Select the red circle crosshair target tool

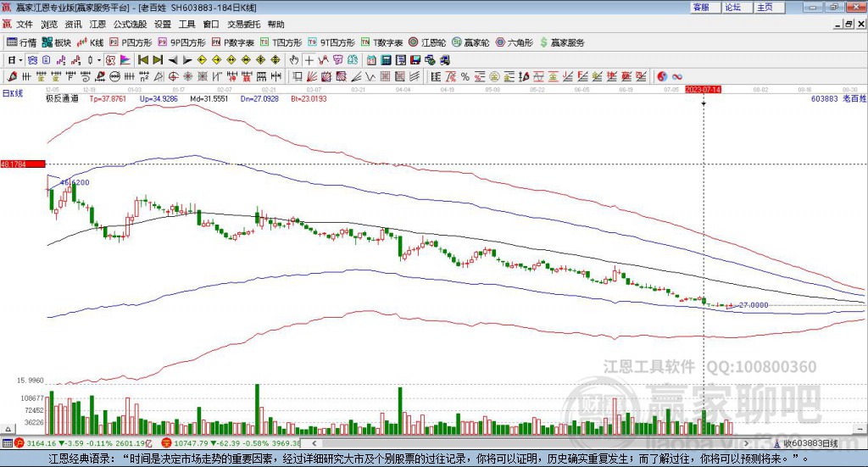[x=173, y=76]
